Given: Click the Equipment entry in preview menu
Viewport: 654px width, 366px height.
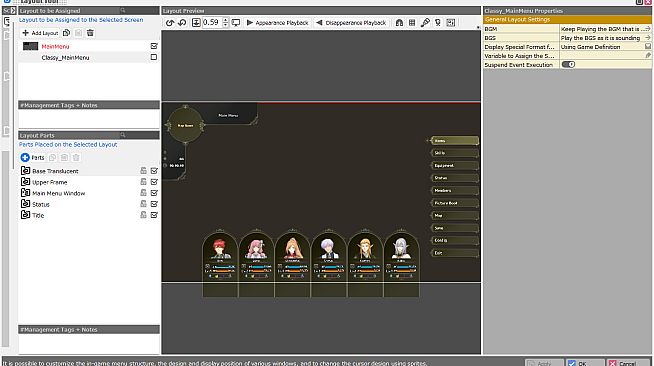Looking at the screenshot, I should pos(454,165).
